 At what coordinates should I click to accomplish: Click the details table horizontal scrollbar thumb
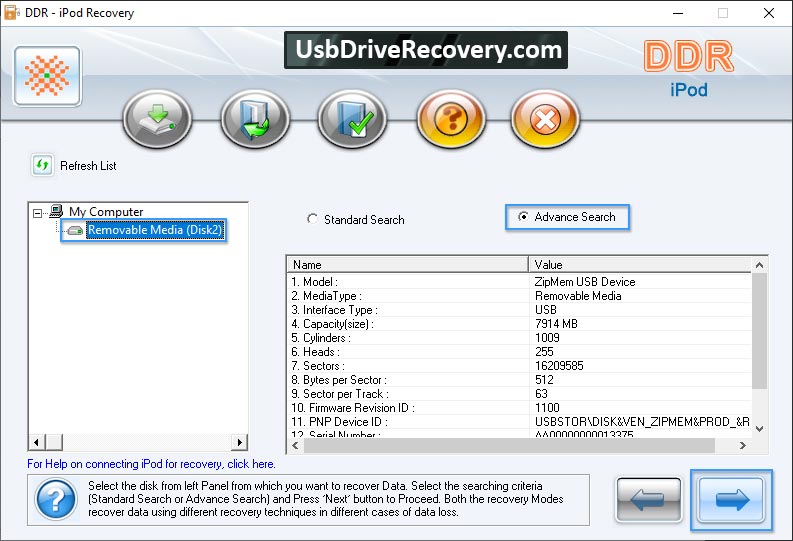[x=509, y=445]
